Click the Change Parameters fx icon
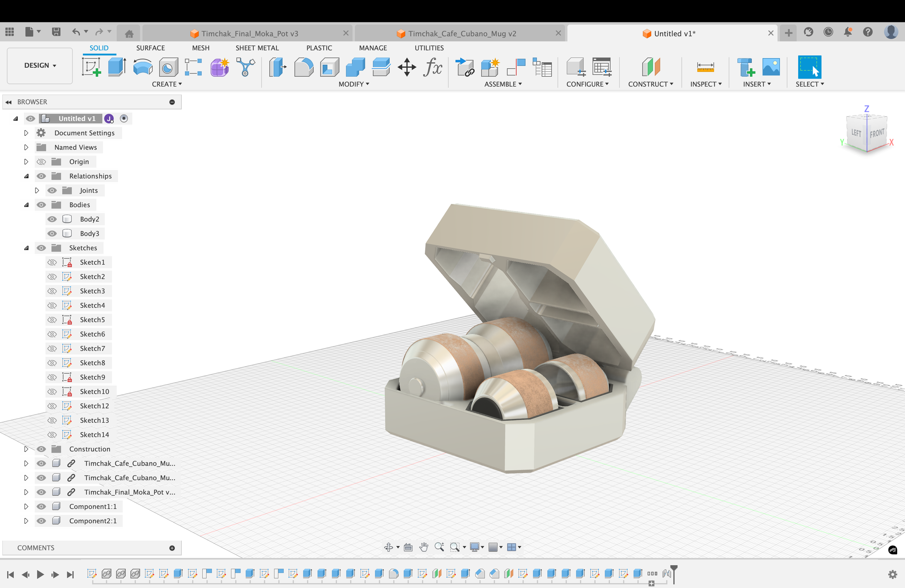The height and width of the screenshot is (588, 905). click(432, 67)
